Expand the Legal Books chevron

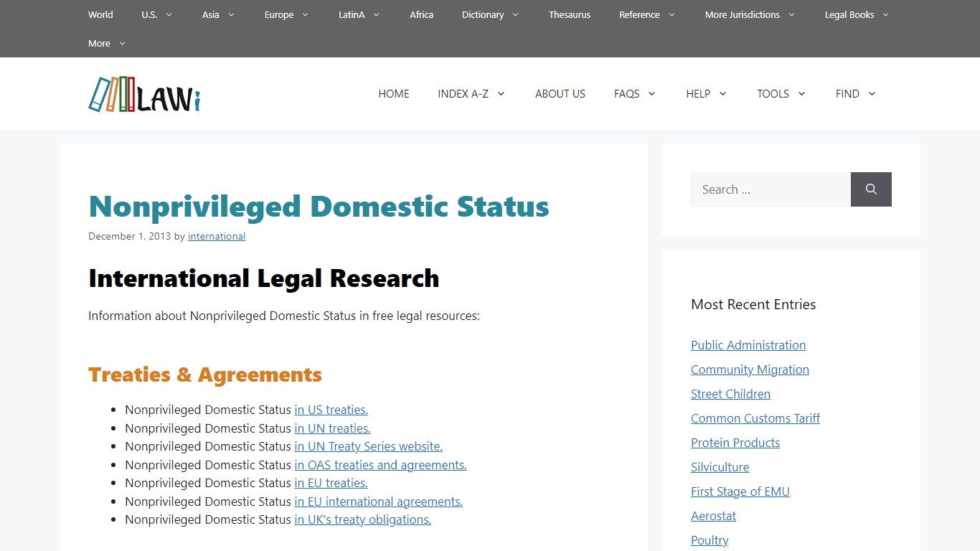(x=885, y=14)
